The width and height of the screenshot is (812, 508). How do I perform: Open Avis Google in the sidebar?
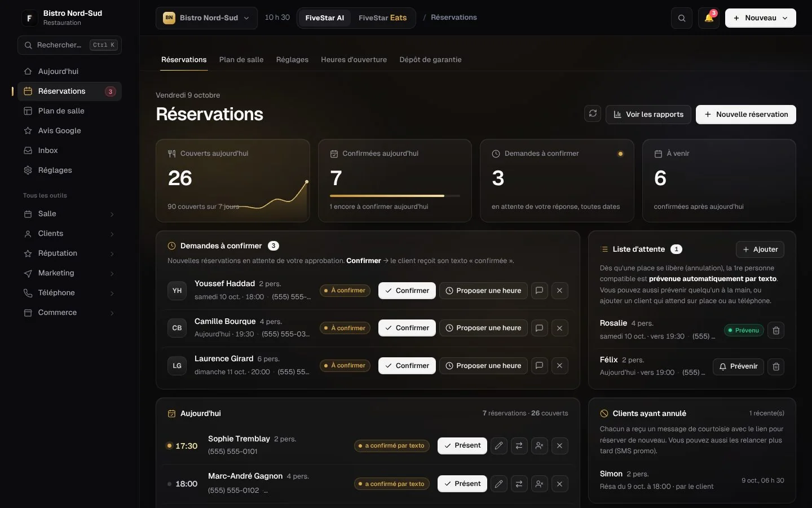tap(69, 131)
